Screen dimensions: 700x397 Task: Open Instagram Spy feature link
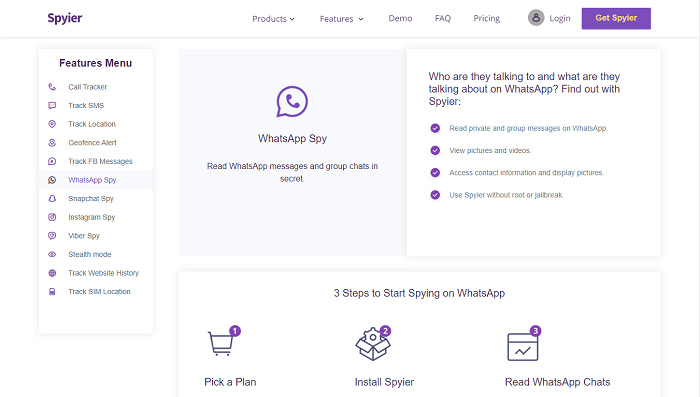92,217
